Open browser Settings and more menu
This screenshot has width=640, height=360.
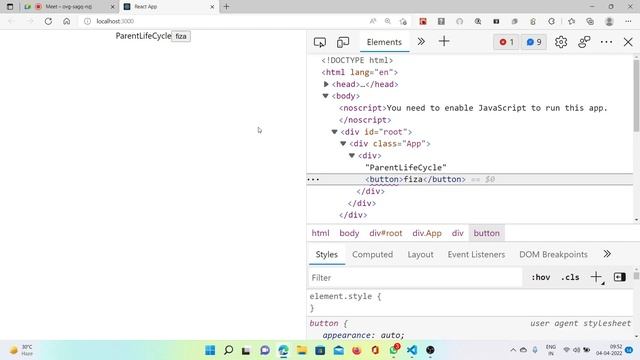coord(628,21)
